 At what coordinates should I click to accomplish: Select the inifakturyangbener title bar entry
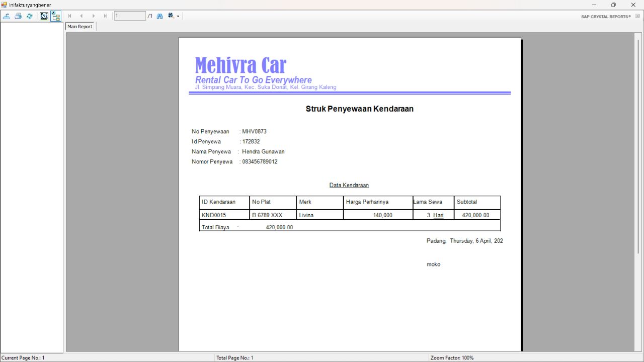[30, 4]
